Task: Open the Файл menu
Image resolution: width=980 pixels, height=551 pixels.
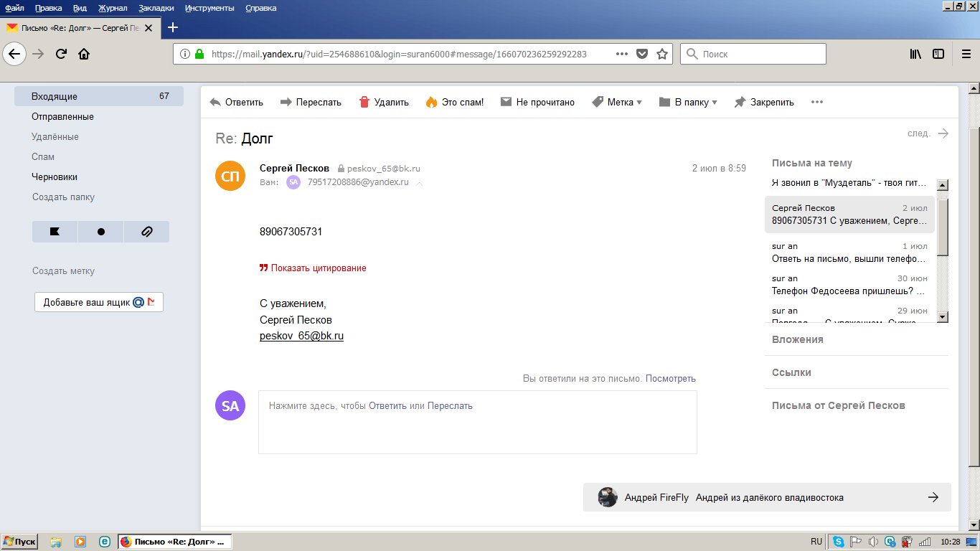Action: [x=15, y=8]
